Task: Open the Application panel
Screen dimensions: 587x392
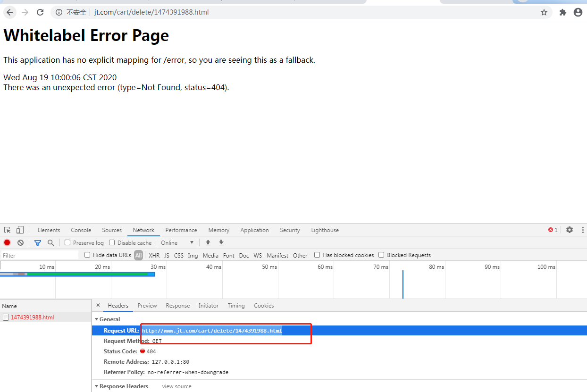Action: tap(254, 230)
